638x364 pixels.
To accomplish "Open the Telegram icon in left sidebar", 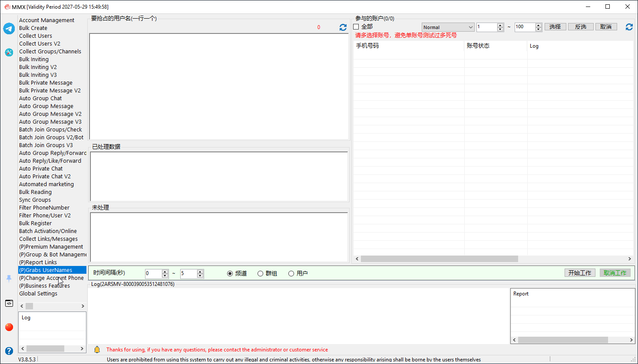I will click(9, 29).
